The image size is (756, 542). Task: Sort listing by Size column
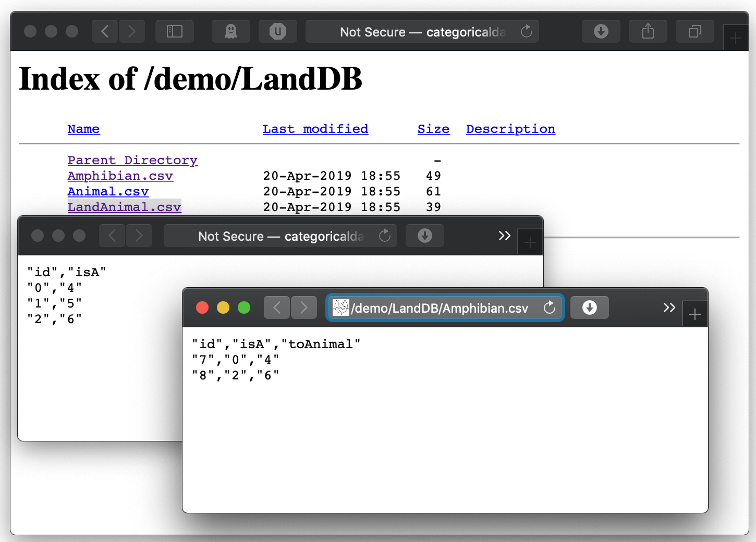[433, 129]
